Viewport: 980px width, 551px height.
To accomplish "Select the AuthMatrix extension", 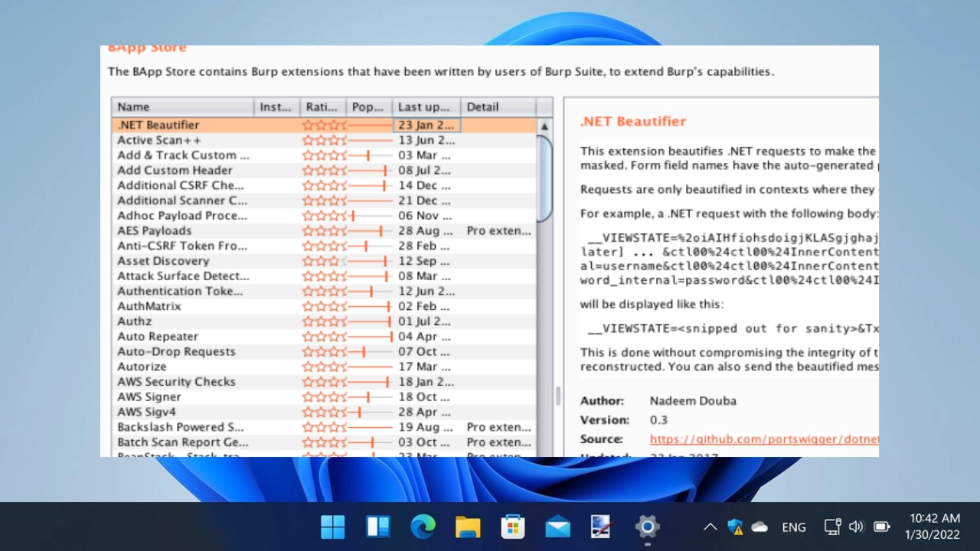I will click(324, 306).
